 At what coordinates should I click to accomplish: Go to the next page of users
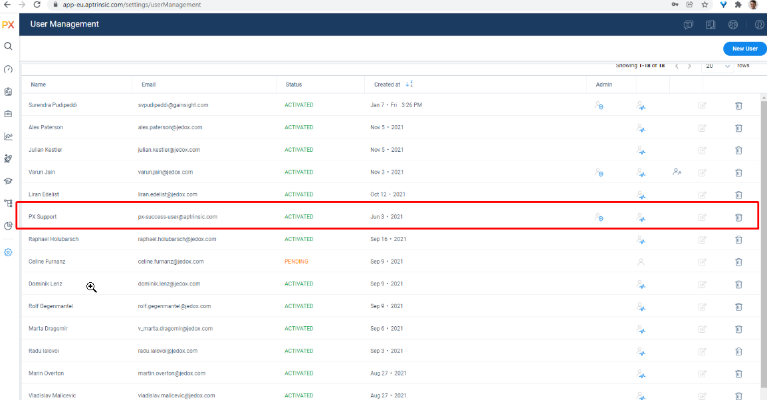(691, 66)
